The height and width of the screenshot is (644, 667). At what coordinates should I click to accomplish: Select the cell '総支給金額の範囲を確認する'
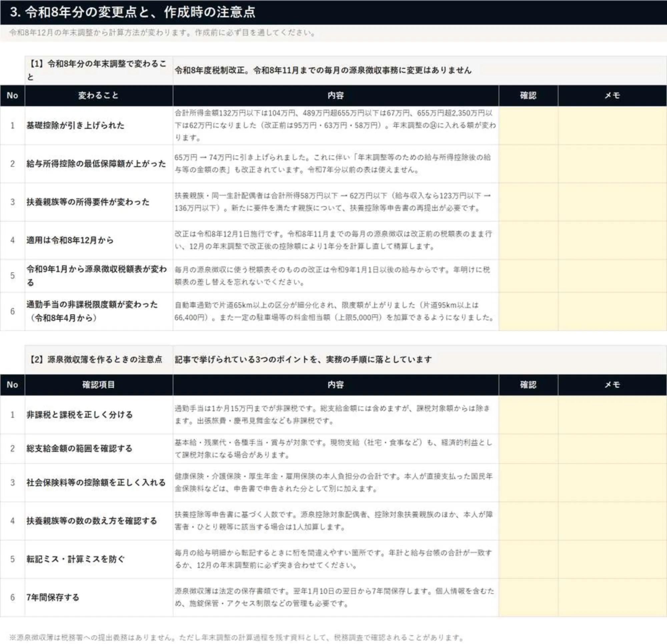99,448
